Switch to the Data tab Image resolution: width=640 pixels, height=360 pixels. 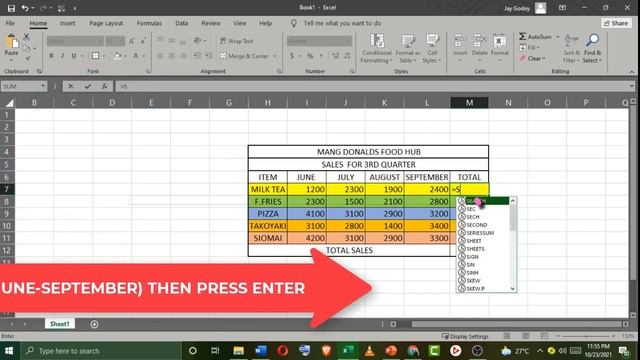[182, 23]
